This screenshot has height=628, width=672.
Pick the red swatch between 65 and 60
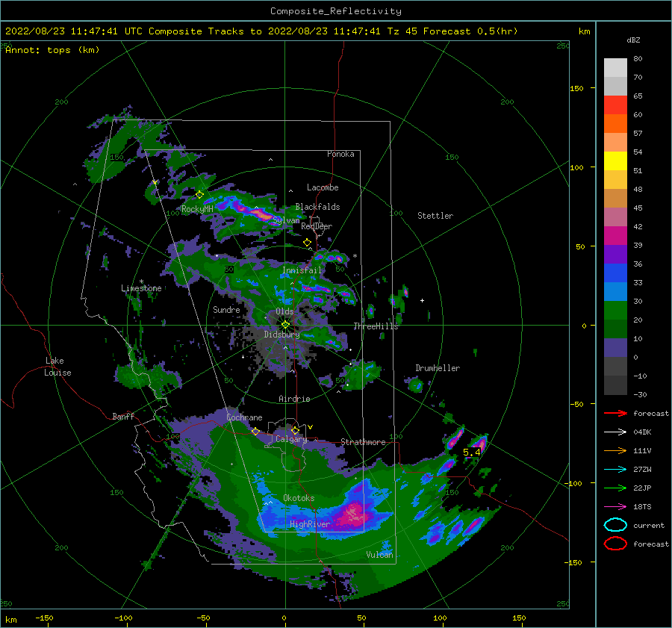[x=615, y=105]
